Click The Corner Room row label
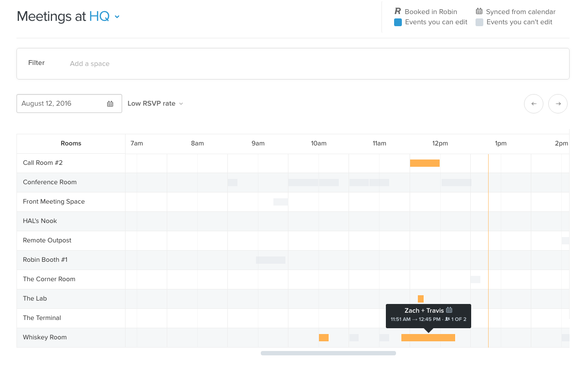588x367 pixels. (x=49, y=279)
